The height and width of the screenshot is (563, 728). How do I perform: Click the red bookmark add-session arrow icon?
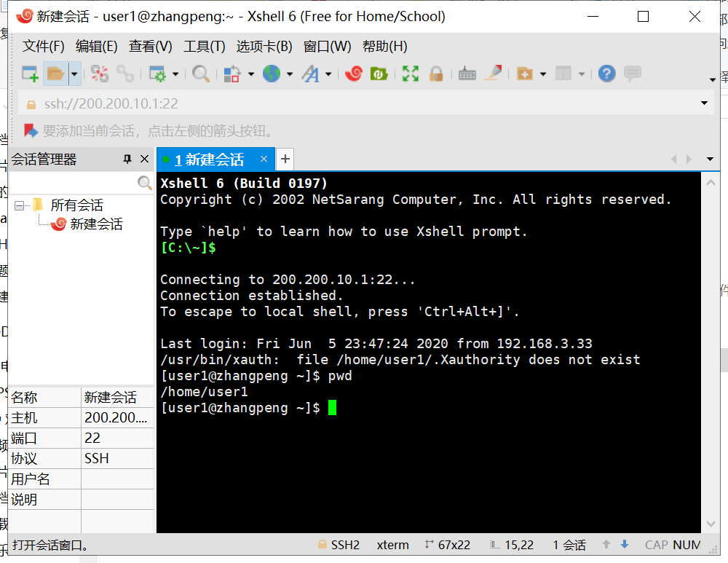31,130
